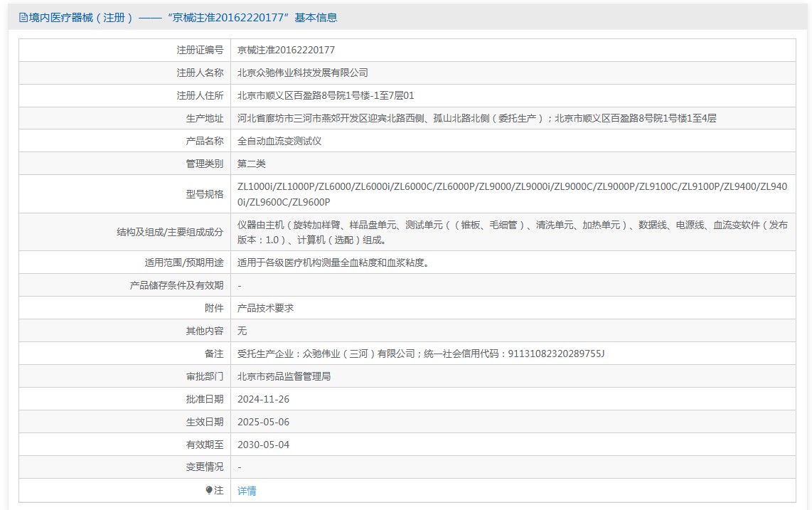
Task: Click the 产品名称 row label
Action: point(205,142)
